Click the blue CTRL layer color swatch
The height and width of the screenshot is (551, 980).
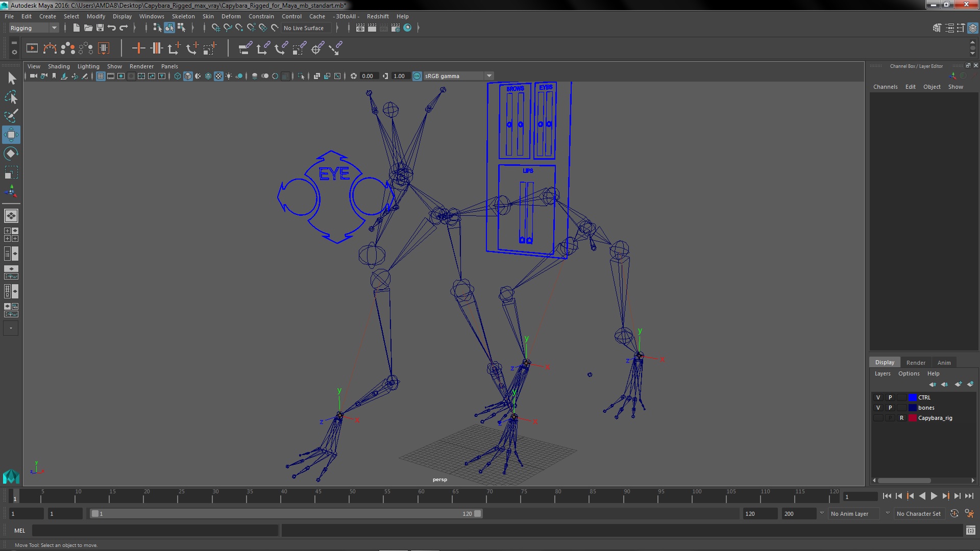pos(912,397)
